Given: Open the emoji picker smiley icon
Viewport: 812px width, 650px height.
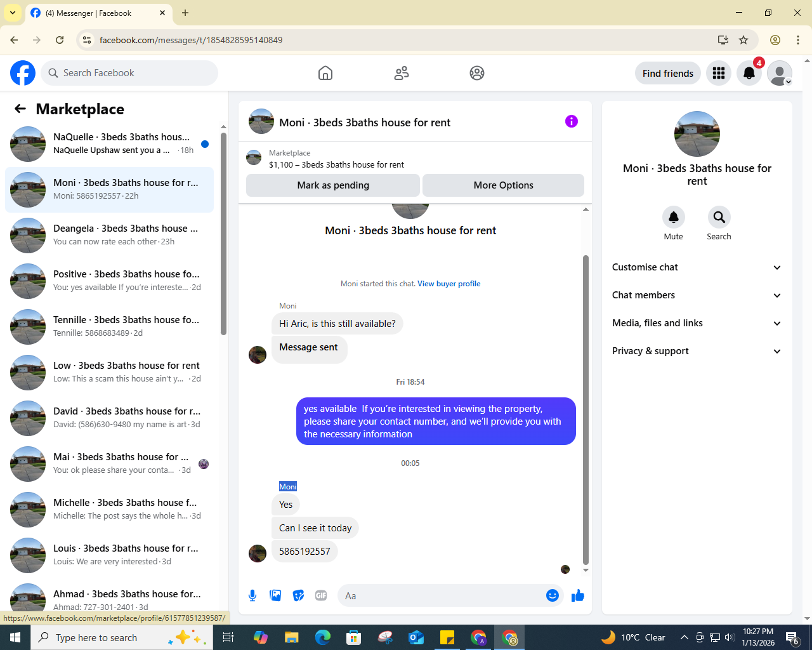Looking at the screenshot, I should (x=553, y=595).
